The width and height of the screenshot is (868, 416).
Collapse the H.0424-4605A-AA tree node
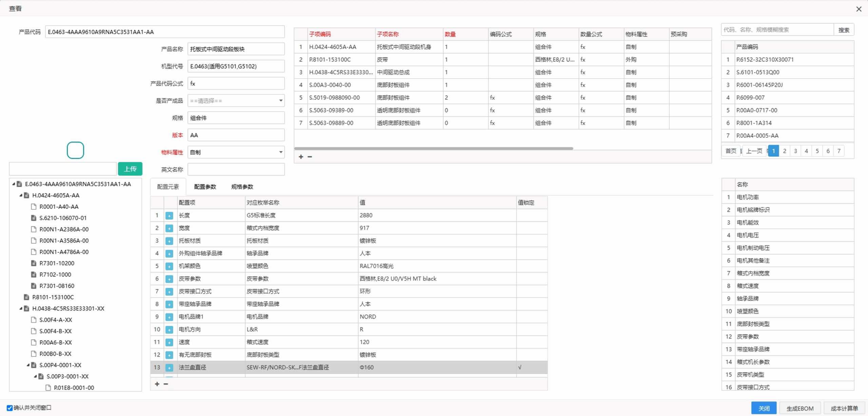(x=21, y=195)
